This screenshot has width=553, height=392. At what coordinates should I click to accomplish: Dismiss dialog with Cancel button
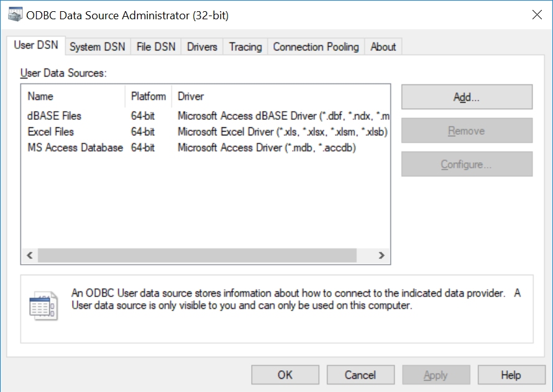[x=360, y=375]
